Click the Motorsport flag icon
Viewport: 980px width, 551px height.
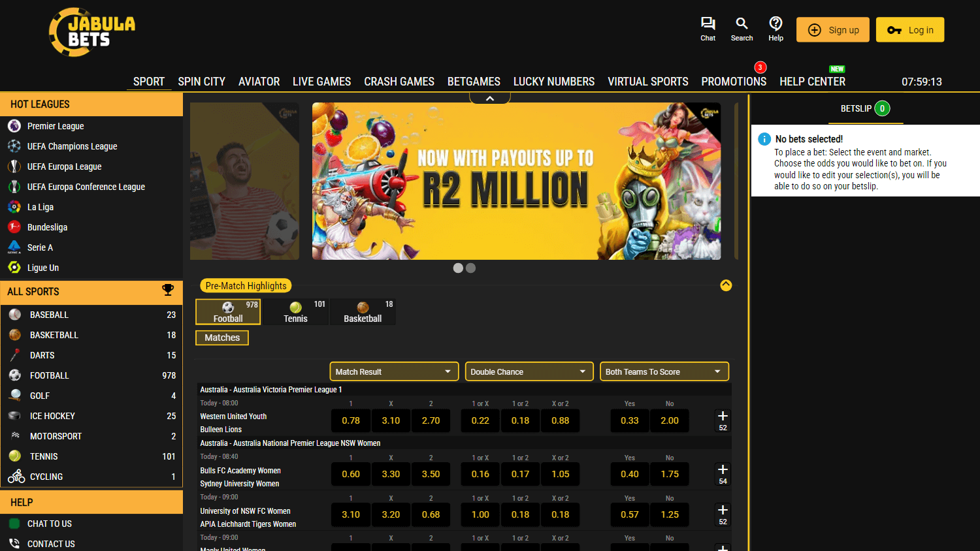click(x=15, y=436)
